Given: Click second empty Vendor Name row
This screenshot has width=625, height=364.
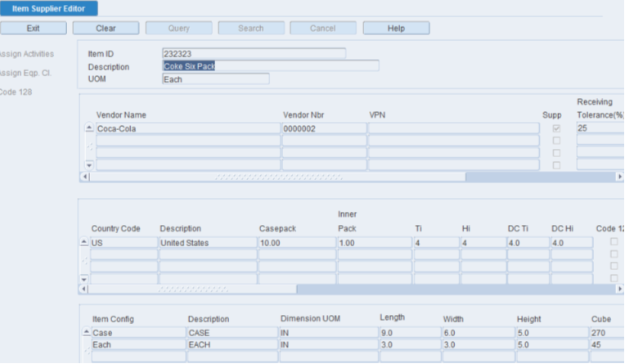Looking at the screenshot, I should click(x=188, y=153).
